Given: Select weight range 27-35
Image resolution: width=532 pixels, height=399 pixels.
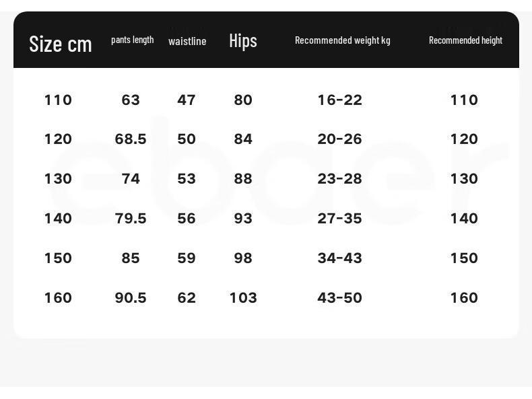Looking at the screenshot, I should (x=339, y=218).
